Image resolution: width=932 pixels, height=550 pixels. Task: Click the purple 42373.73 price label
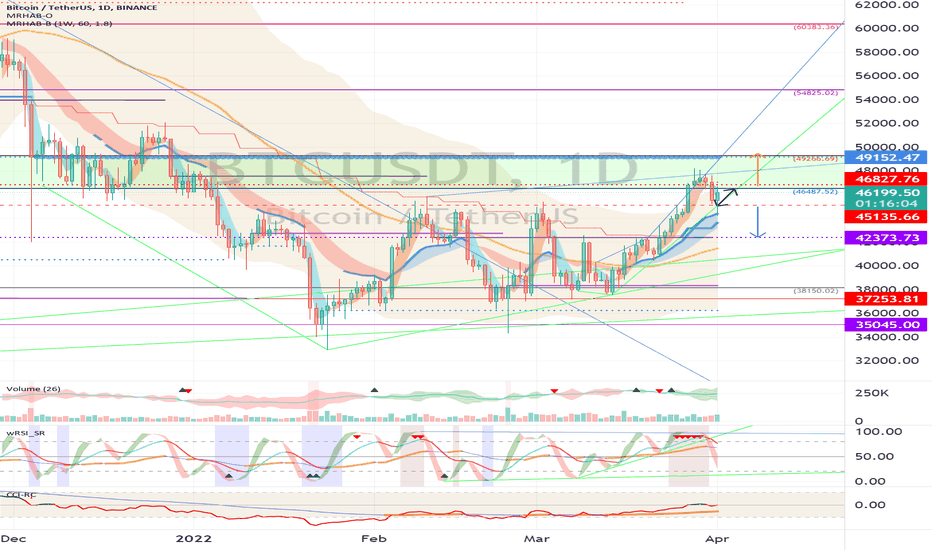click(x=887, y=238)
